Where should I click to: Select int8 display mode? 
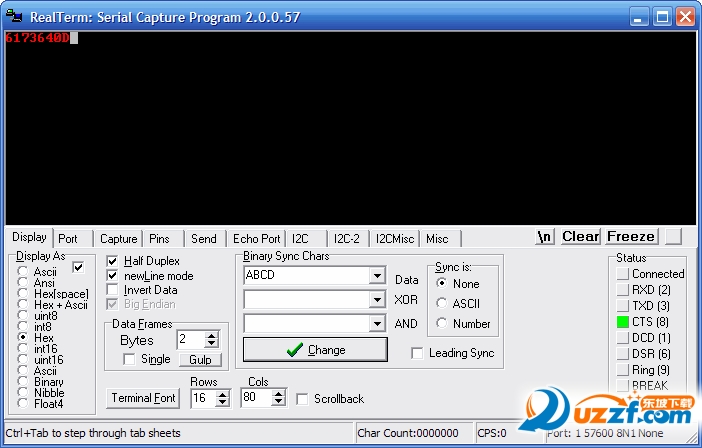[22, 327]
